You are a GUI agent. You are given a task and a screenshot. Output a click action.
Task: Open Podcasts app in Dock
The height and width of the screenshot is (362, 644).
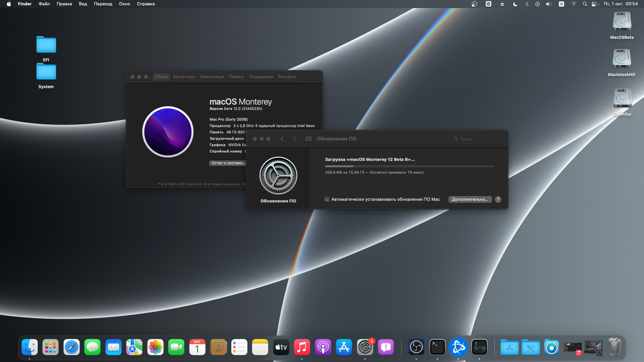click(x=323, y=347)
